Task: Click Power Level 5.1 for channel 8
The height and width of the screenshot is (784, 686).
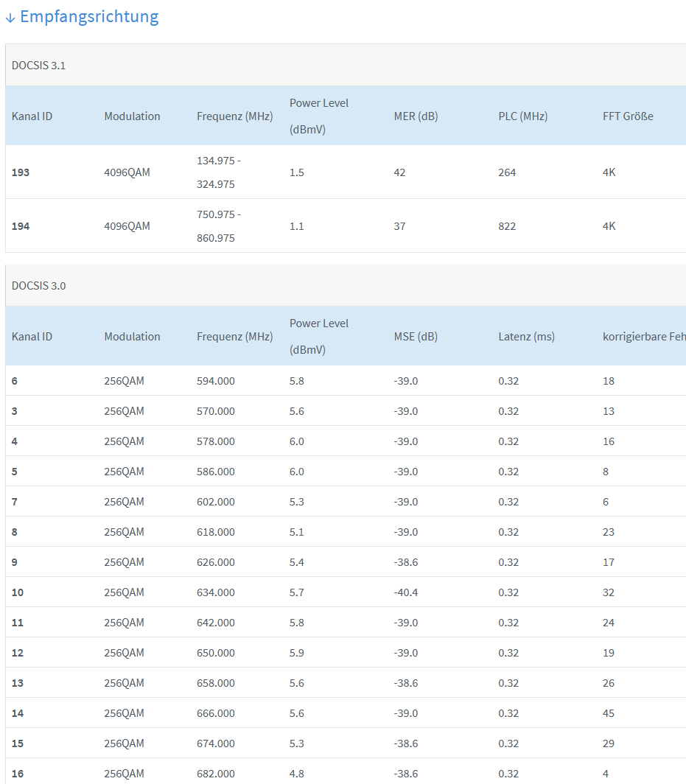Action: [x=296, y=532]
